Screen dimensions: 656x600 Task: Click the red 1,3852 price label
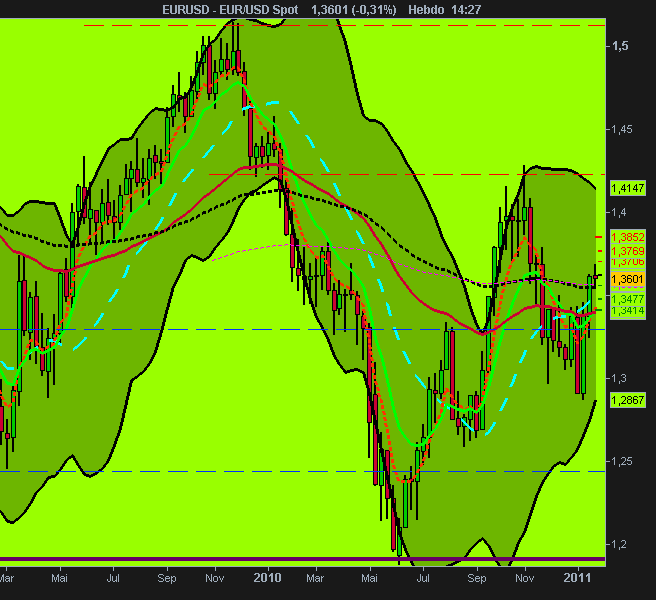(x=628, y=237)
